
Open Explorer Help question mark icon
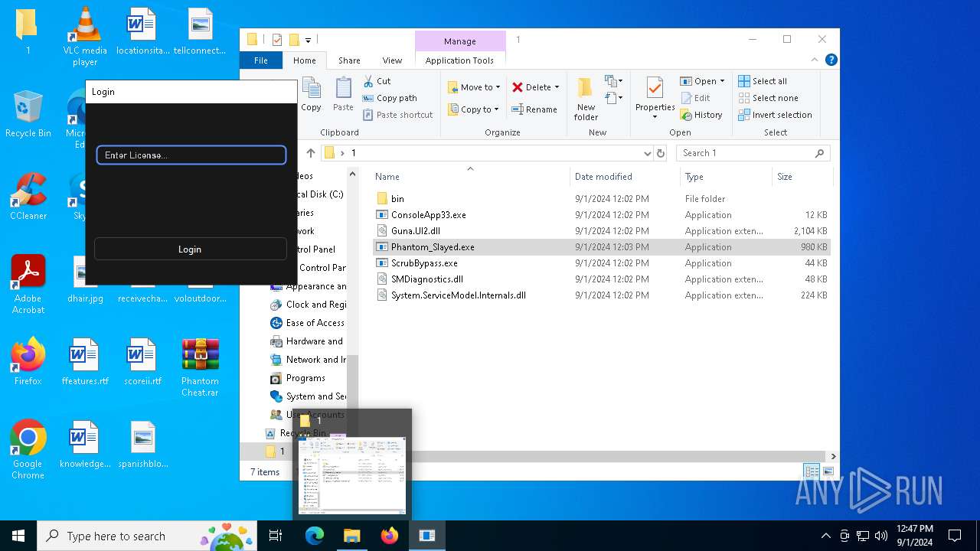(x=831, y=60)
